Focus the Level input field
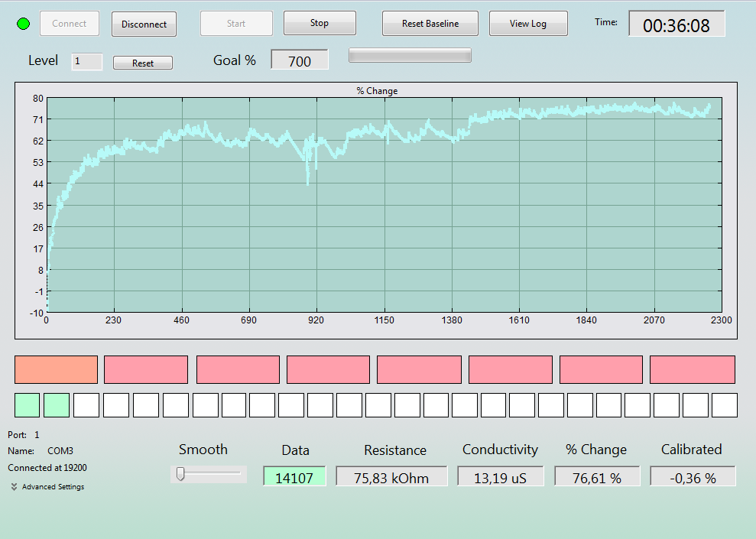756x539 pixels. (x=87, y=62)
